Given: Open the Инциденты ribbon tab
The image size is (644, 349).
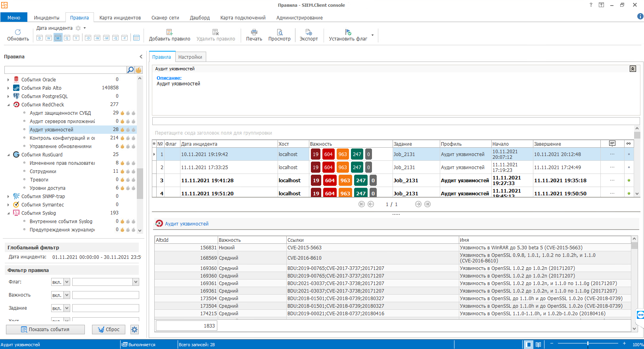Looking at the screenshot, I should pyautogui.click(x=46, y=18).
